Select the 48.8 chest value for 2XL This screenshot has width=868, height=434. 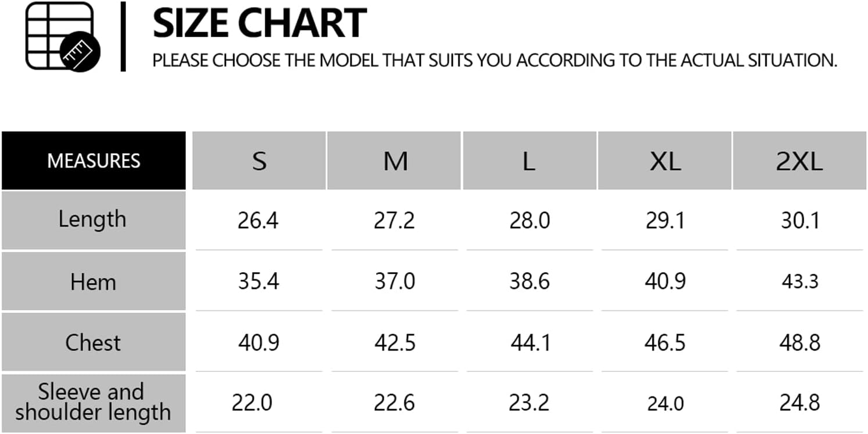pyautogui.click(x=800, y=342)
